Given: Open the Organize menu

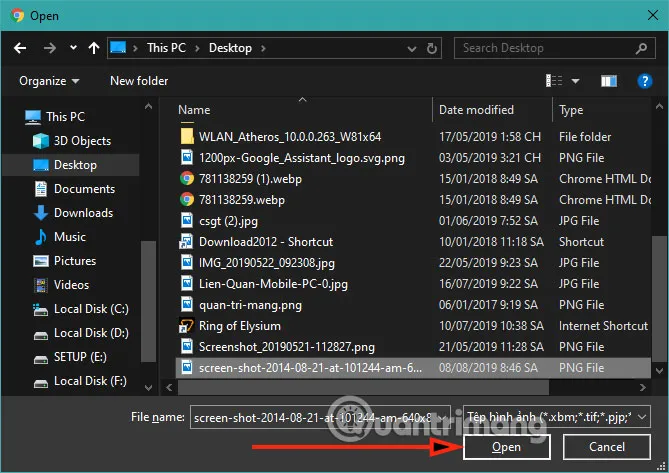Looking at the screenshot, I should point(46,80).
